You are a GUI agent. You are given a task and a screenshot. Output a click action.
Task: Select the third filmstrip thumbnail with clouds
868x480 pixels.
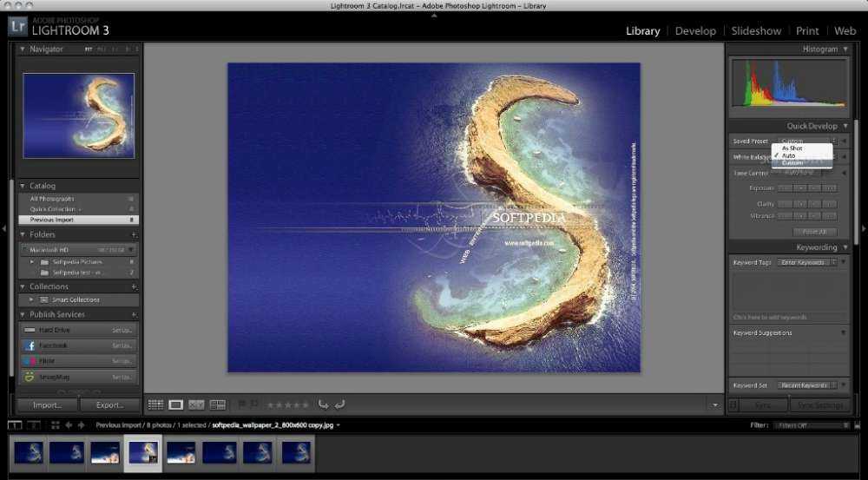click(105, 452)
